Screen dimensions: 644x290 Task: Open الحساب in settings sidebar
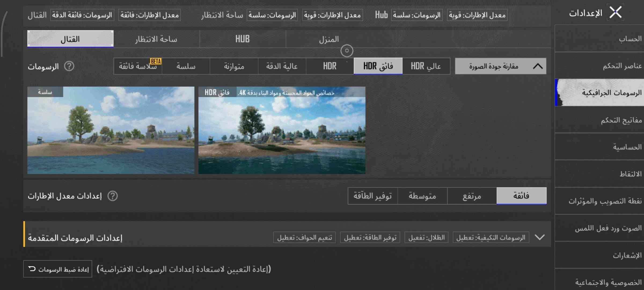[599, 39]
